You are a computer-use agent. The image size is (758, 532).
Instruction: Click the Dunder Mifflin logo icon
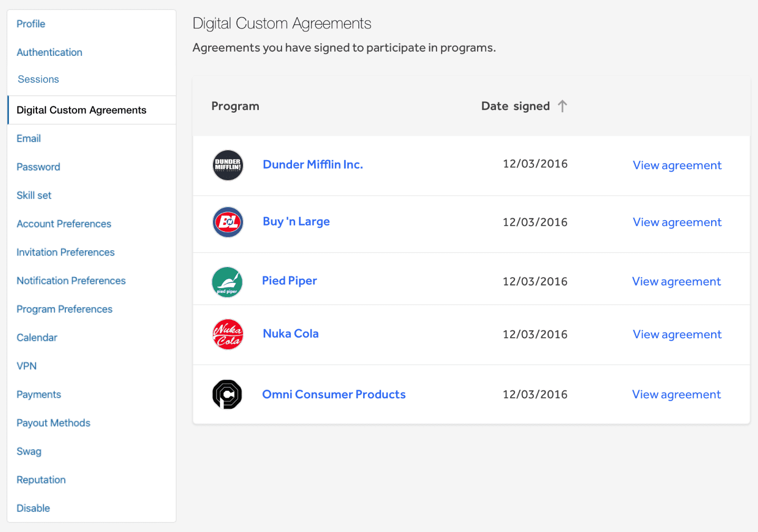[228, 165]
